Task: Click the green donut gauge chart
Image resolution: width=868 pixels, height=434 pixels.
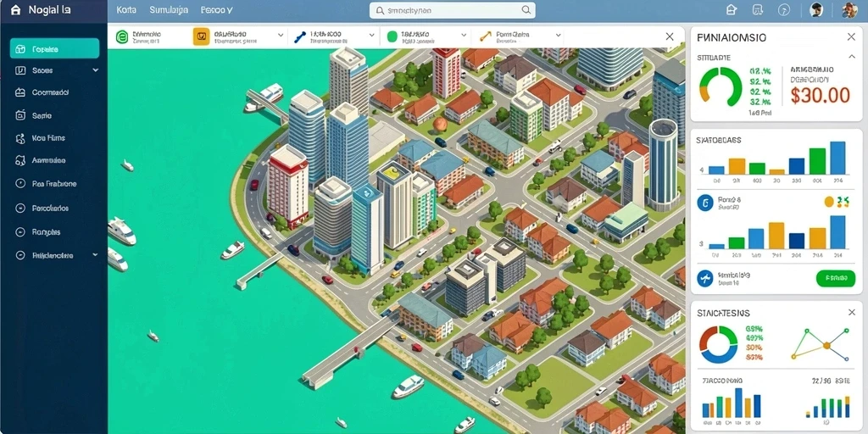Action: pos(721,86)
